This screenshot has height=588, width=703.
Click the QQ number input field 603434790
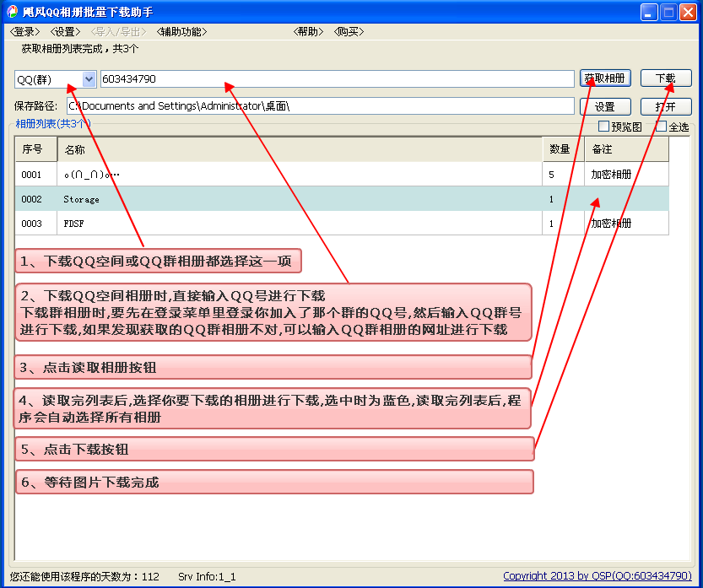point(338,79)
